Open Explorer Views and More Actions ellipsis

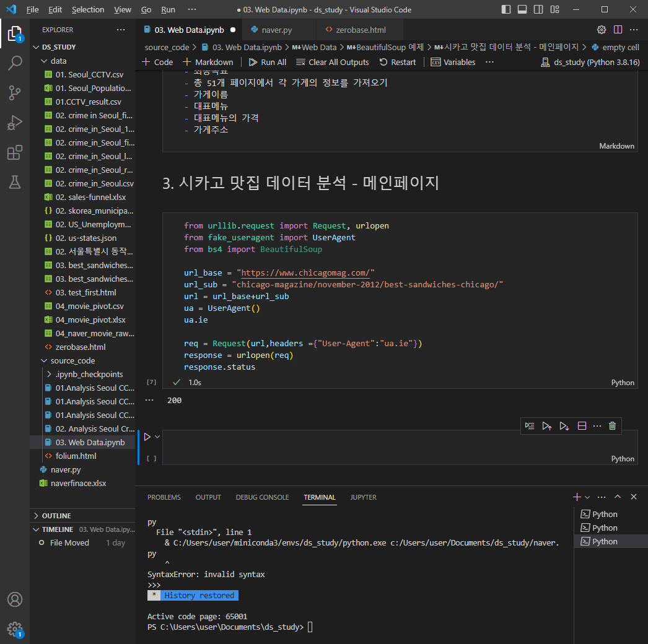pos(121,30)
